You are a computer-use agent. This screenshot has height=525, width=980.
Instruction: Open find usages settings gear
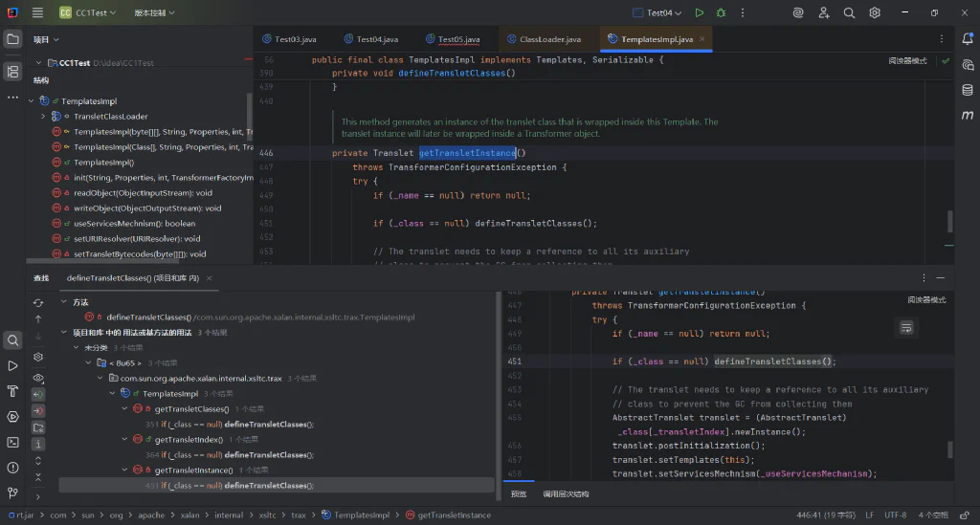[x=38, y=357]
